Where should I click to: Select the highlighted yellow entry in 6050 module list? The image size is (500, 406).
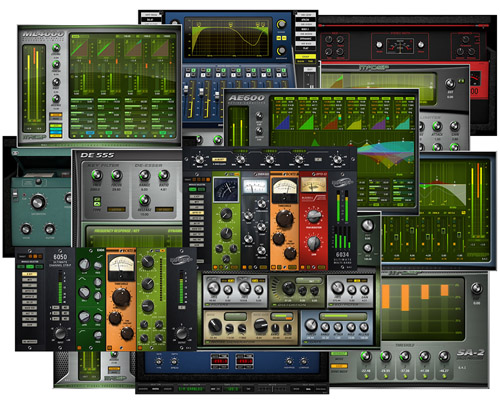pyautogui.click(x=29, y=274)
